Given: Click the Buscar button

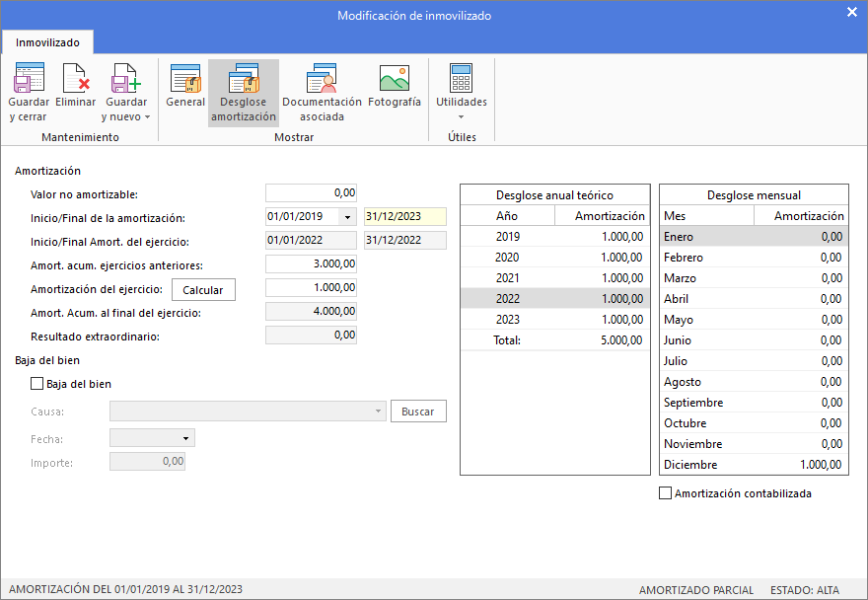Looking at the screenshot, I should [x=418, y=412].
